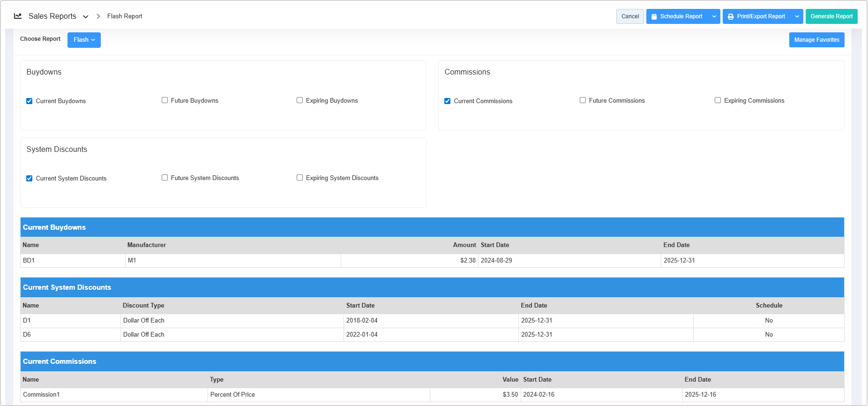
Task: Click the Amount column header
Action: [x=464, y=245]
